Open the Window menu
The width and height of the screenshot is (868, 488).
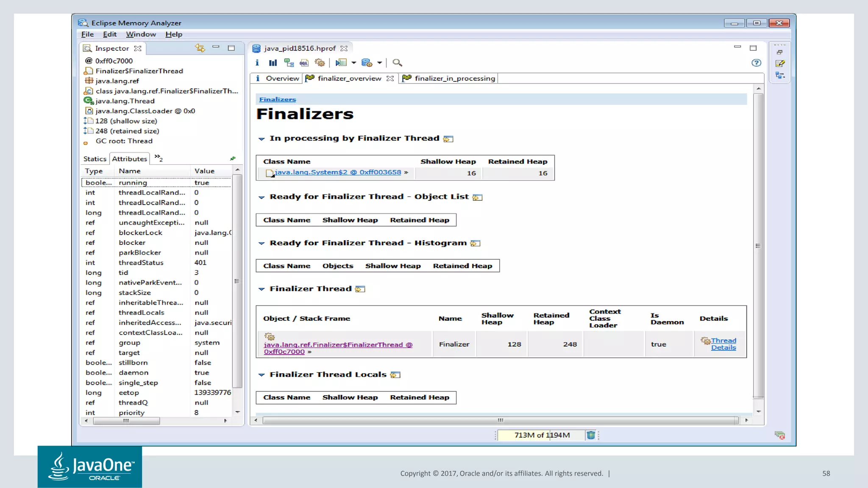coord(141,34)
